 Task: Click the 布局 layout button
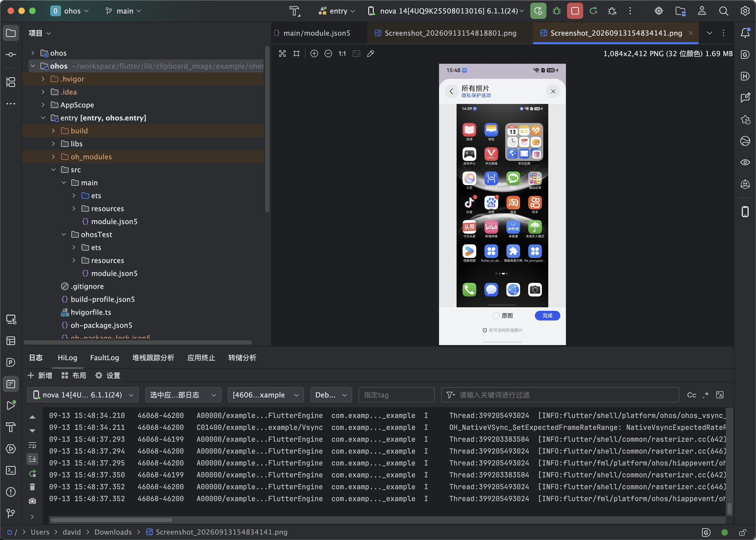74,375
